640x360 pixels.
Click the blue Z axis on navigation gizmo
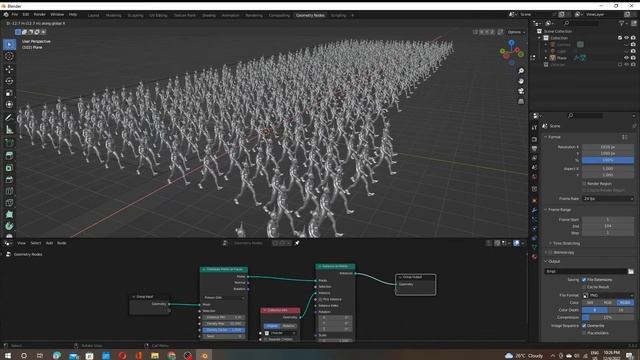511,42
